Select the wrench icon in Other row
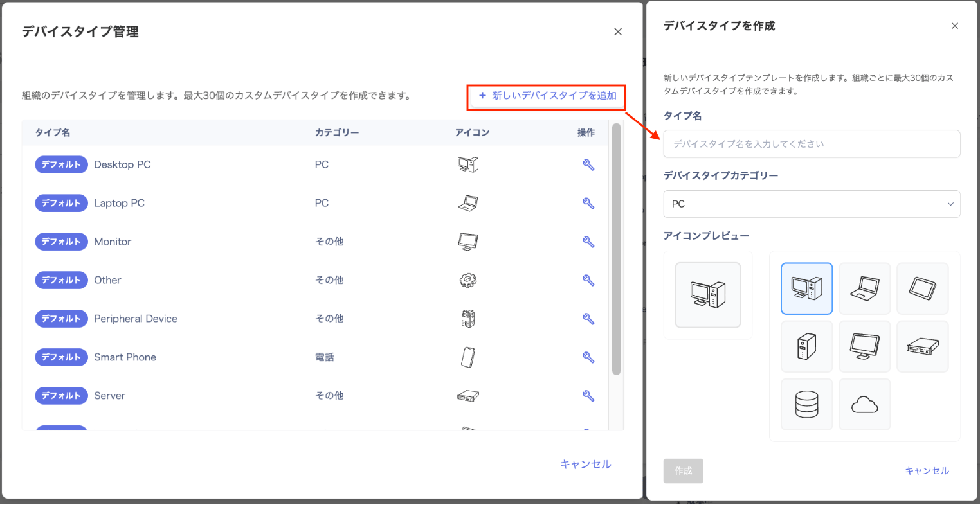The image size is (980, 505). [x=588, y=280]
